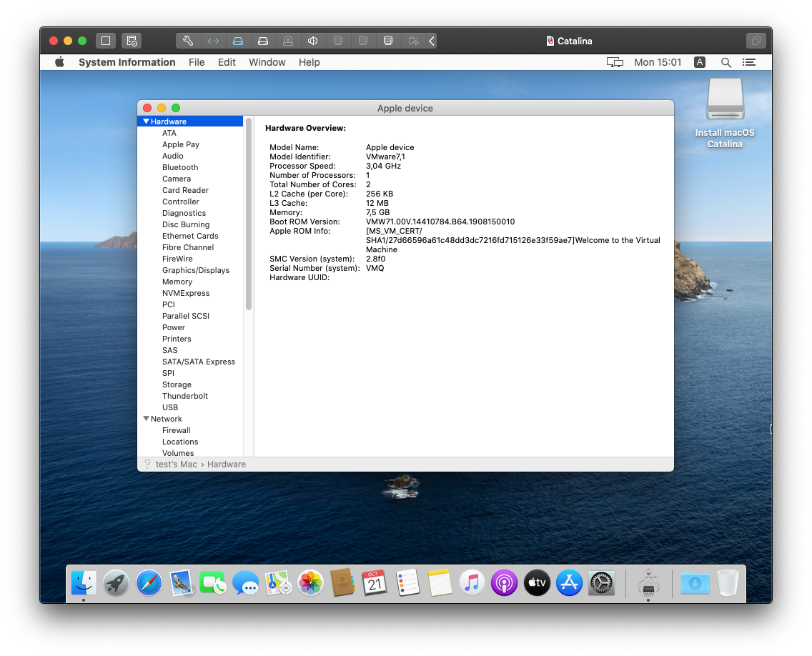Click the blue hard disk icon in toolbar
This screenshot has height=656, width=812.
[238, 41]
